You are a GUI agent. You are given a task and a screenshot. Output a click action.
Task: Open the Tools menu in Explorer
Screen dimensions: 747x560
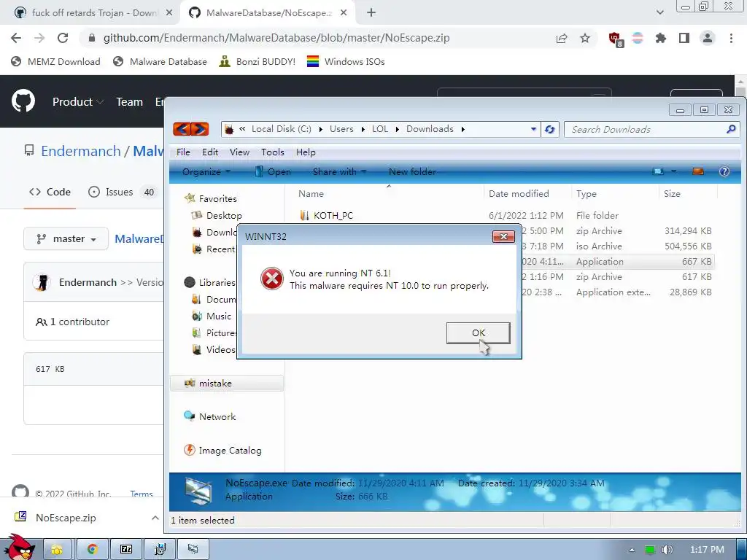pyautogui.click(x=273, y=152)
